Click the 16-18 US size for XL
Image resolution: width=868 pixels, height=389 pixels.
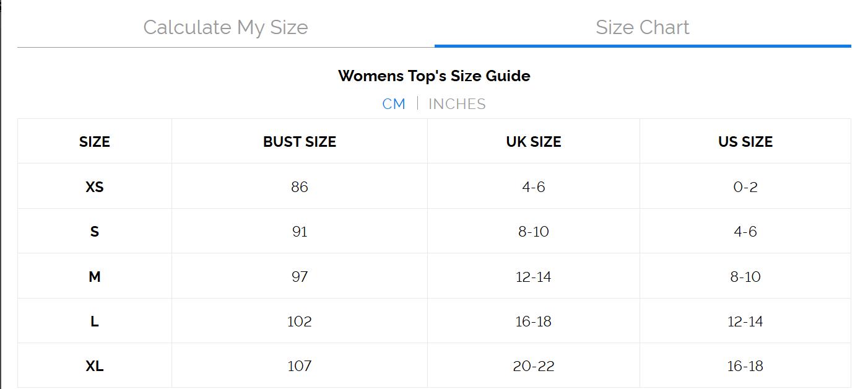(745, 366)
